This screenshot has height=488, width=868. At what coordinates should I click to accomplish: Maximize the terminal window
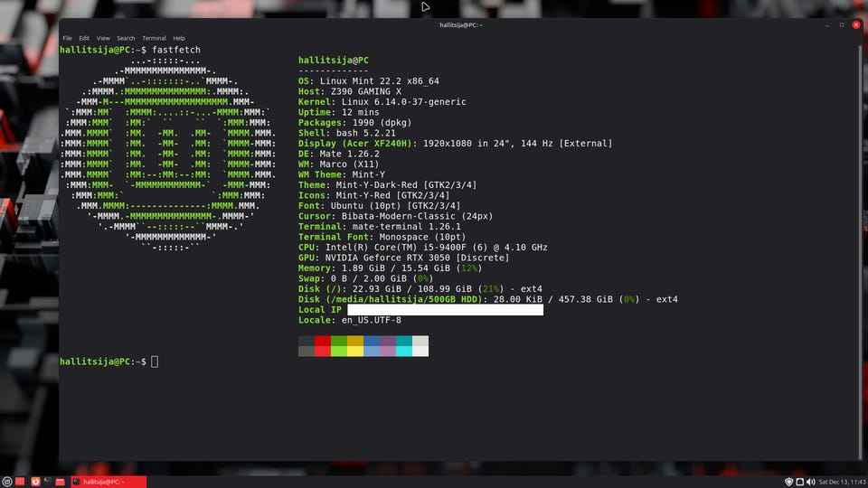click(842, 25)
